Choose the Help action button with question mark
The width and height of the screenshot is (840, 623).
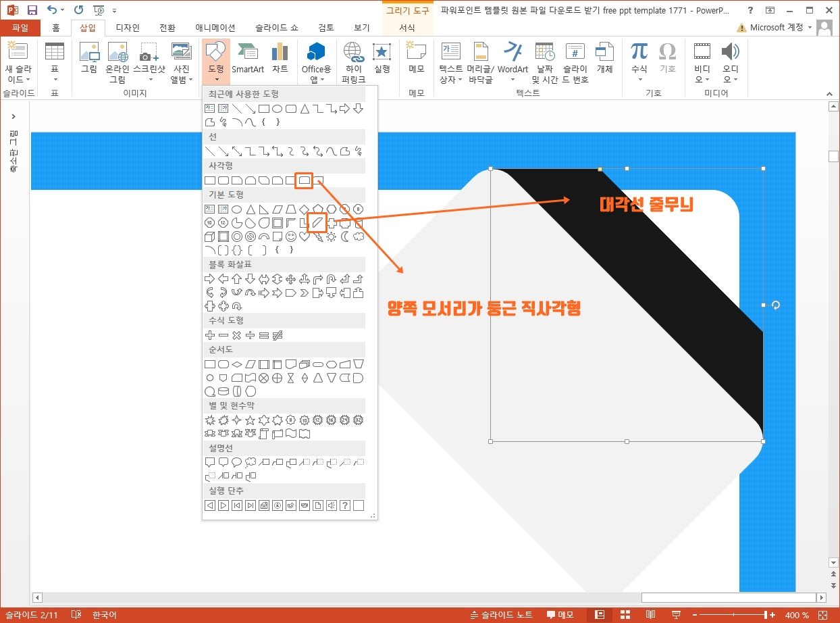345,505
